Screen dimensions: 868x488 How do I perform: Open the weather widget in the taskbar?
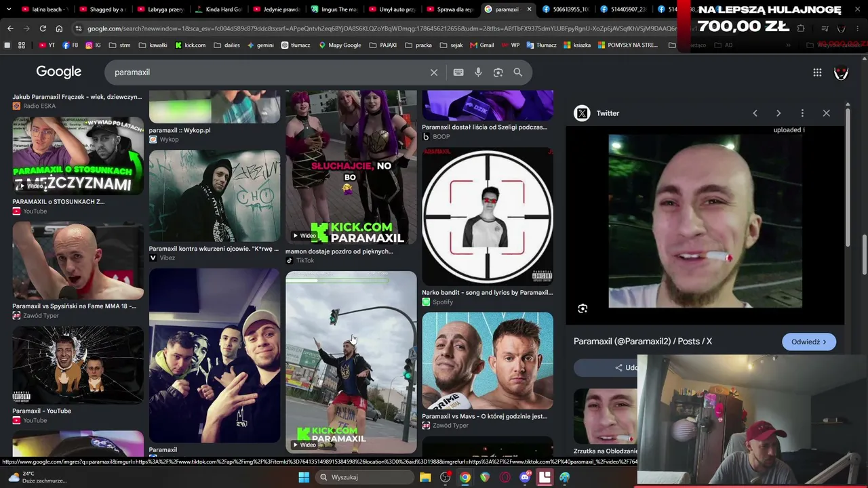(x=37, y=477)
